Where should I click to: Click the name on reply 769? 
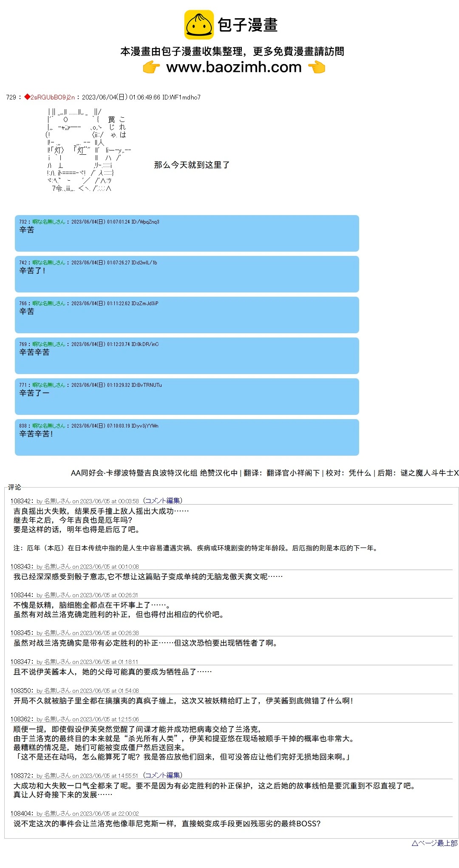click(x=49, y=344)
